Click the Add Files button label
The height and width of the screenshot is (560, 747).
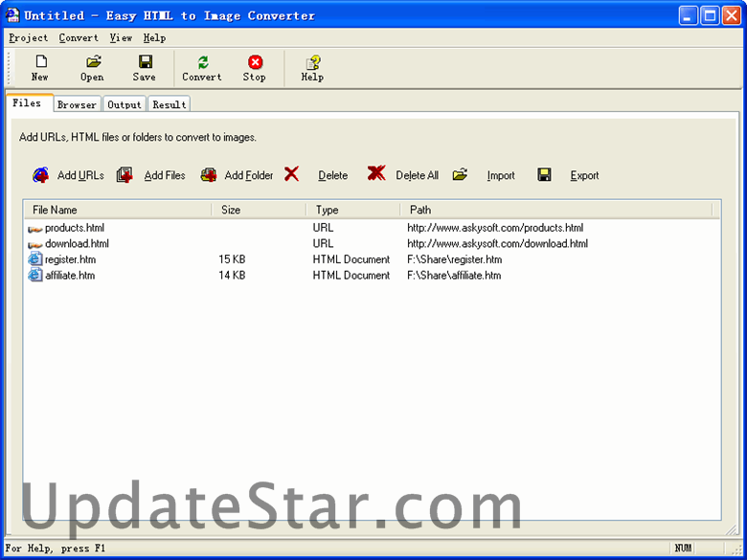point(165,175)
